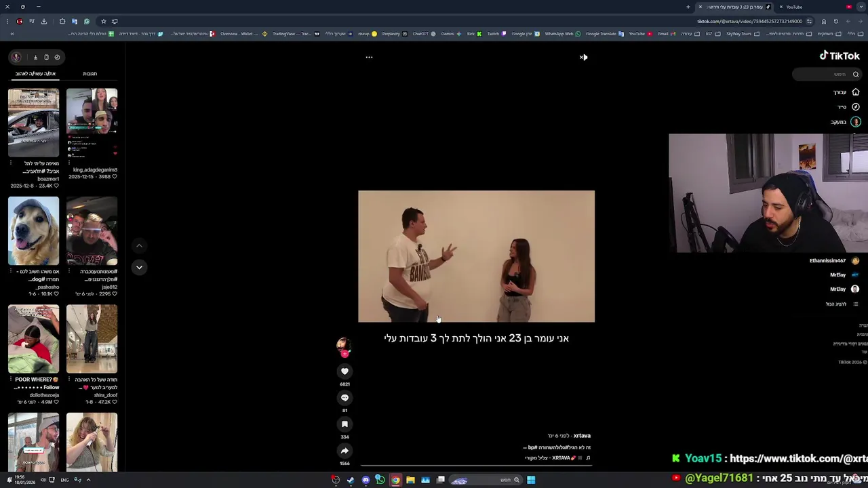Open Chrome from the taskbar
The width and height of the screenshot is (868, 488).
[x=395, y=480]
